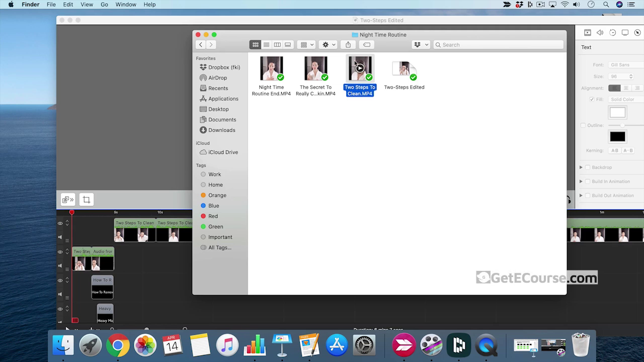644x362 pixels.
Task: Open the Dropbox toolbar dropdown
Action: pos(420,45)
